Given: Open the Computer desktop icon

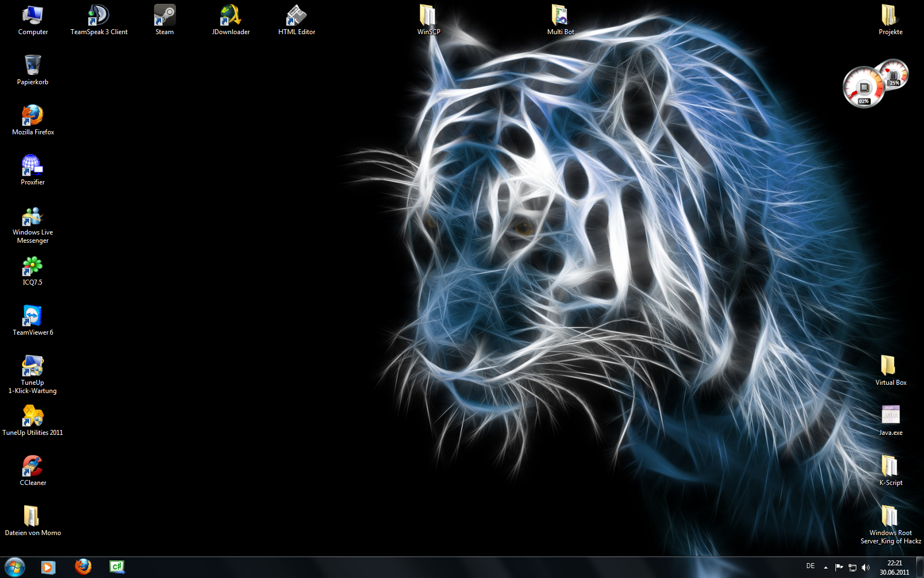Looking at the screenshot, I should 33,20.
